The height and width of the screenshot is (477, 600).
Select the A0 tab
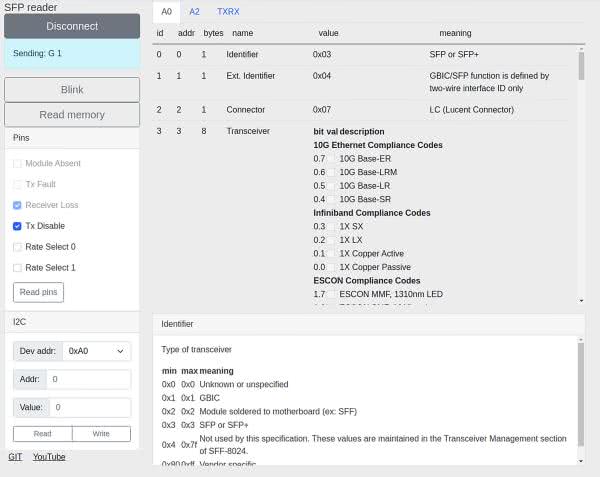tap(167, 12)
